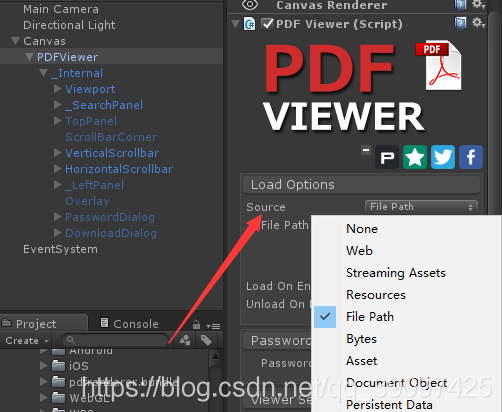Open the Source dropdown showing File Path
Screen dimensions: 502x412
click(421, 207)
